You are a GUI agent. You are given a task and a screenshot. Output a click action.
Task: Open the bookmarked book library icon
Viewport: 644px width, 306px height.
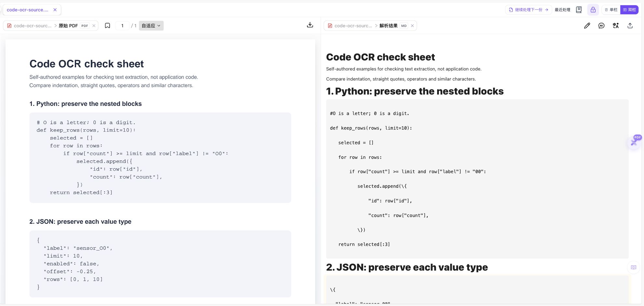579,10
